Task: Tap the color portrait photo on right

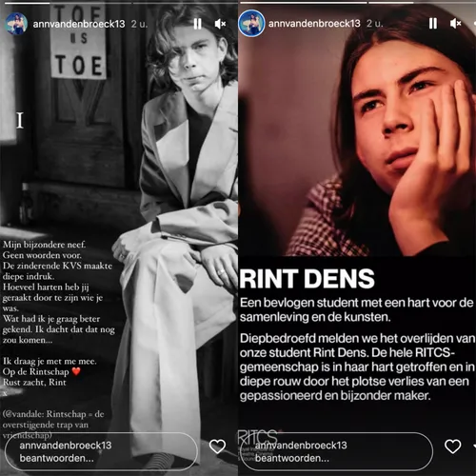Action: click(x=357, y=133)
